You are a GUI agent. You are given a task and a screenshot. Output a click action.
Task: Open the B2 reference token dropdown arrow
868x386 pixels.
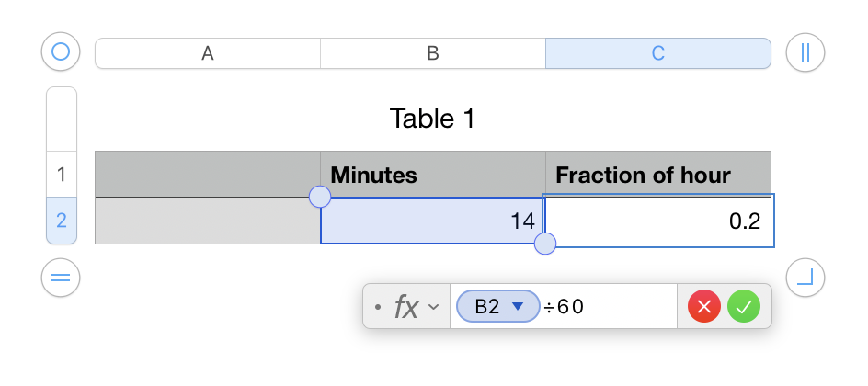[x=518, y=307]
